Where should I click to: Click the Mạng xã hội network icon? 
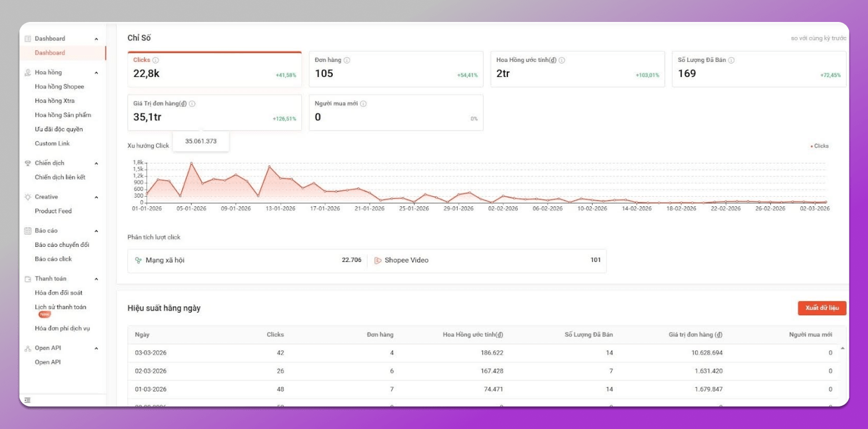pyautogui.click(x=137, y=260)
